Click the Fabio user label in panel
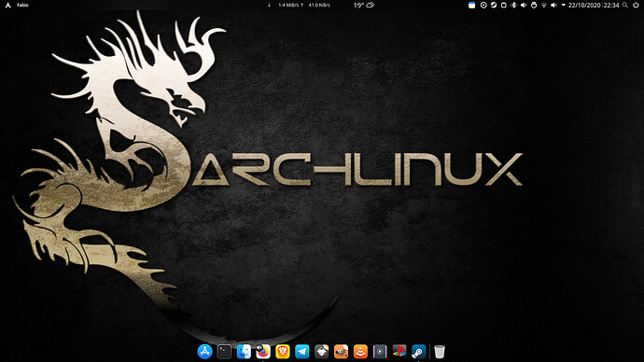 tap(22, 5)
